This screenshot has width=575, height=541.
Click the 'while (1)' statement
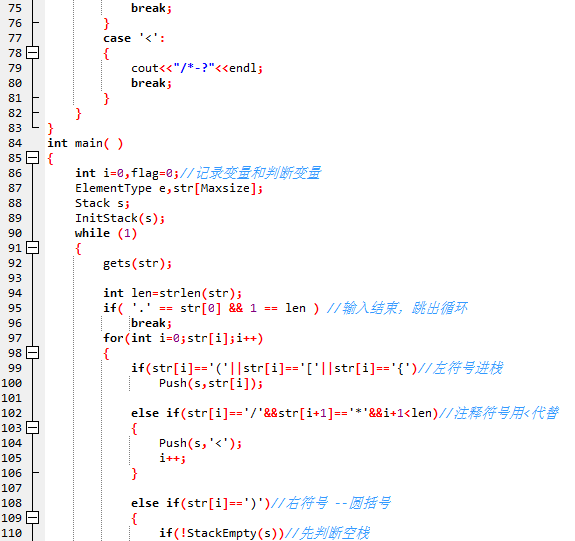coord(106,233)
